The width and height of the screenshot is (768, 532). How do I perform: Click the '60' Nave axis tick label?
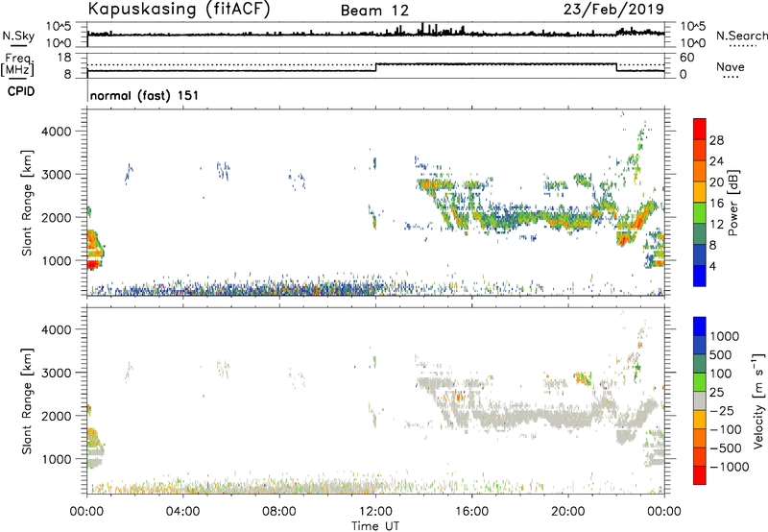click(x=686, y=58)
